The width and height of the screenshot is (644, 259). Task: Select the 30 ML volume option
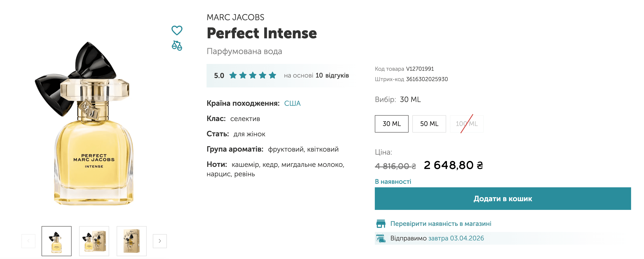click(391, 124)
